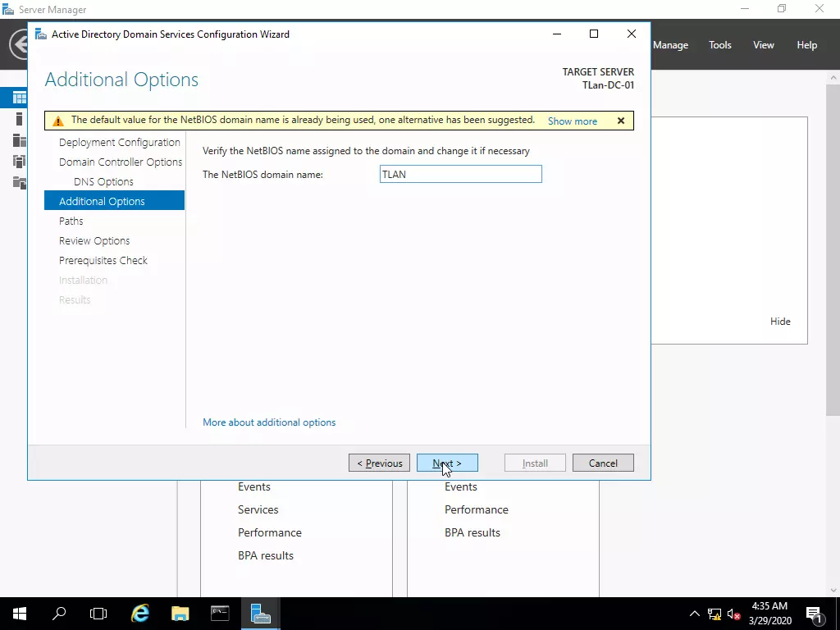Open Command Prompt from the taskbar

pyautogui.click(x=220, y=614)
